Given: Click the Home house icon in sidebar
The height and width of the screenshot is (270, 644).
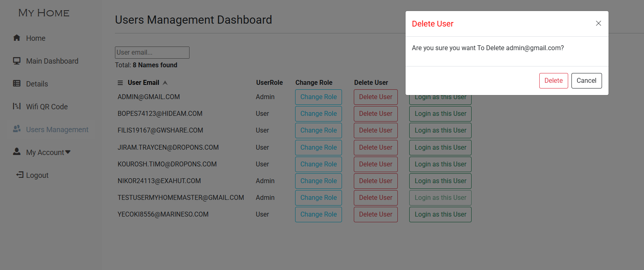Looking at the screenshot, I should [x=17, y=38].
